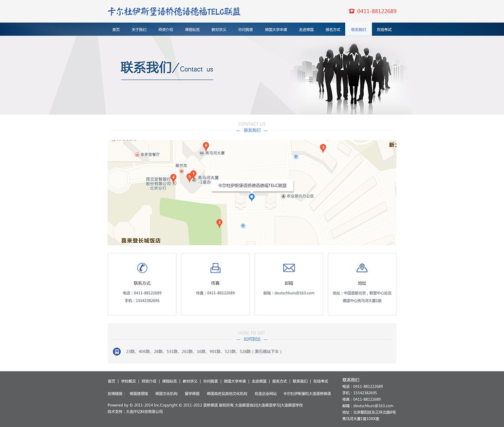Open the 首页 navigation menu item

point(116,30)
